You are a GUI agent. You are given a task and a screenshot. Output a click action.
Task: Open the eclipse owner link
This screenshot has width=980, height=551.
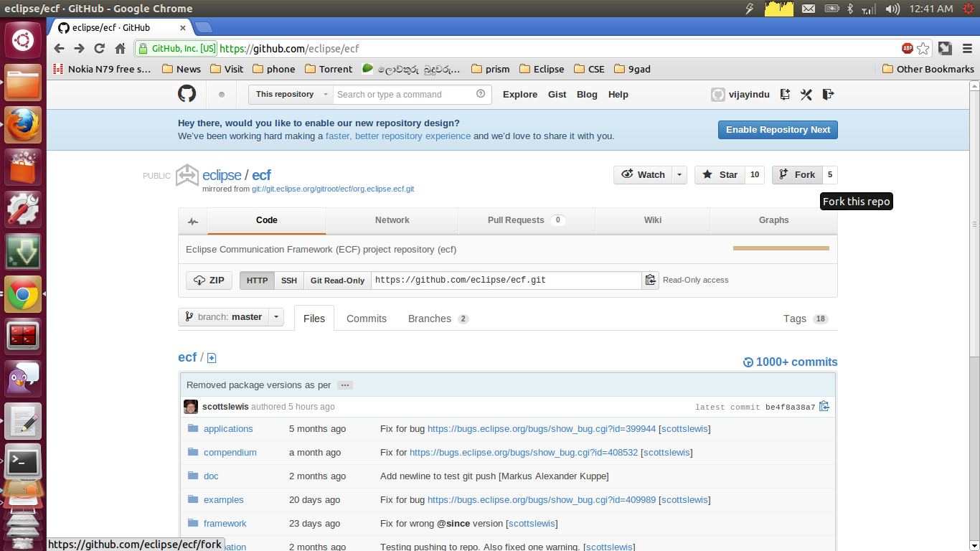point(222,175)
